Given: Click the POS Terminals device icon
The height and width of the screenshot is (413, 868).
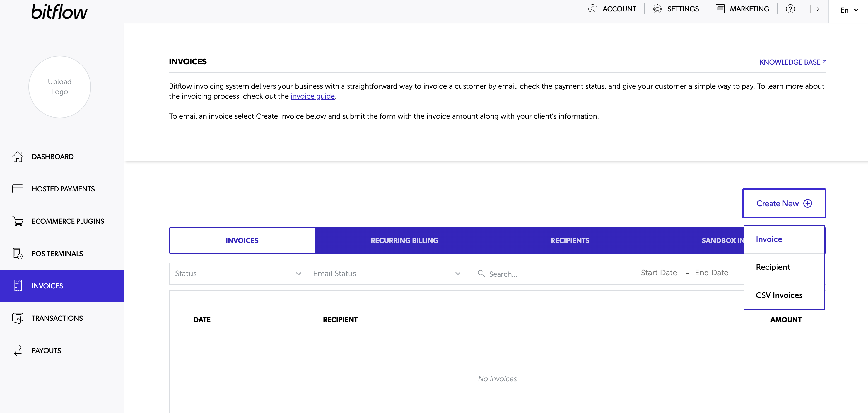Looking at the screenshot, I should pyautogui.click(x=18, y=253).
